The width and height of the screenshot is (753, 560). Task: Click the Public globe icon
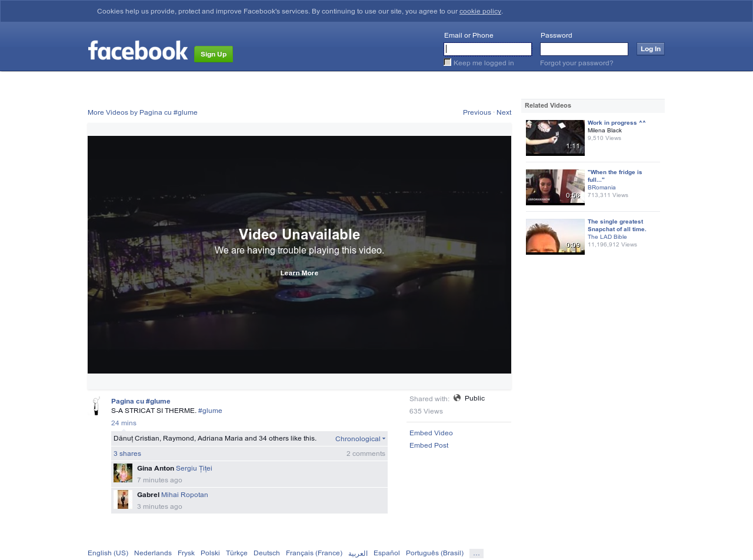click(x=457, y=398)
